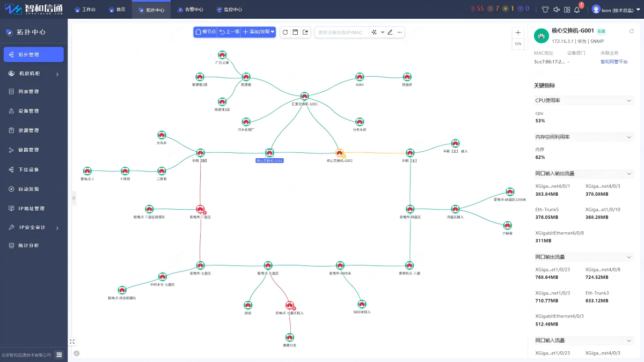Switch to the 监控中心 tab
The height and width of the screenshot is (362, 644).
click(229, 9)
